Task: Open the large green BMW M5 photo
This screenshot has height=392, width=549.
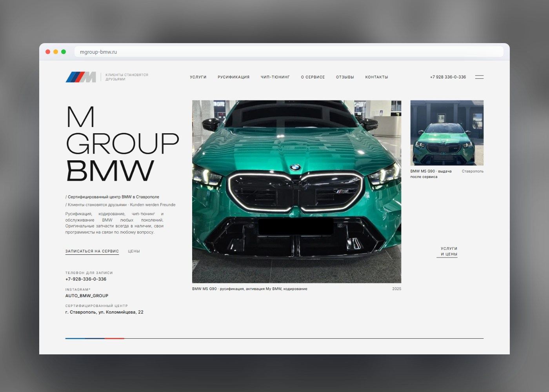Action: 296,191
